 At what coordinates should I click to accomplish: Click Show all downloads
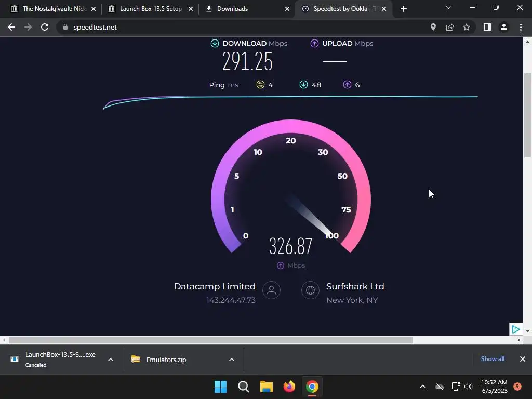493,359
